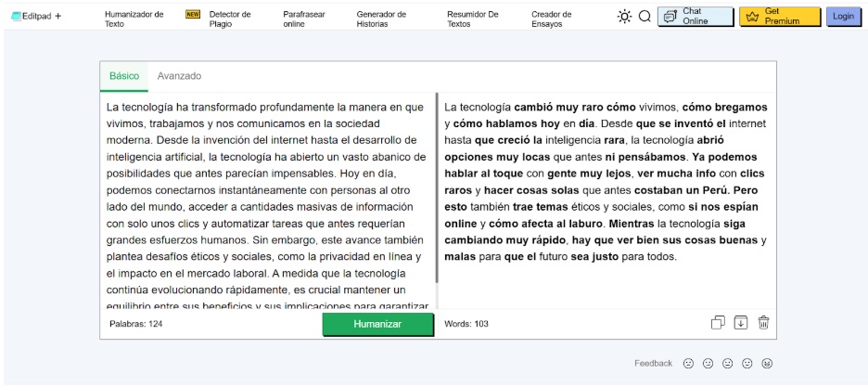Open Chat Online
Viewport: 868px width, 387px height.
(x=696, y=17)
